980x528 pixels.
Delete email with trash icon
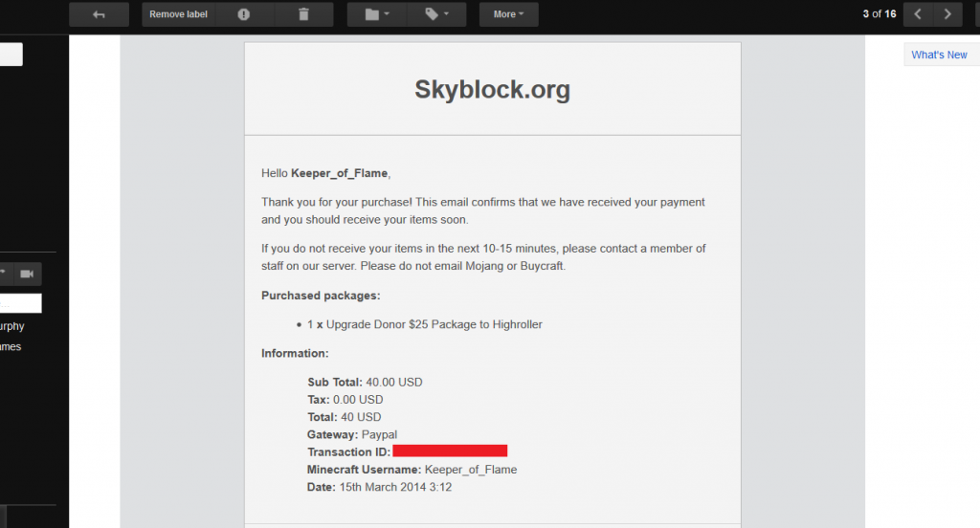click(303, 14)
